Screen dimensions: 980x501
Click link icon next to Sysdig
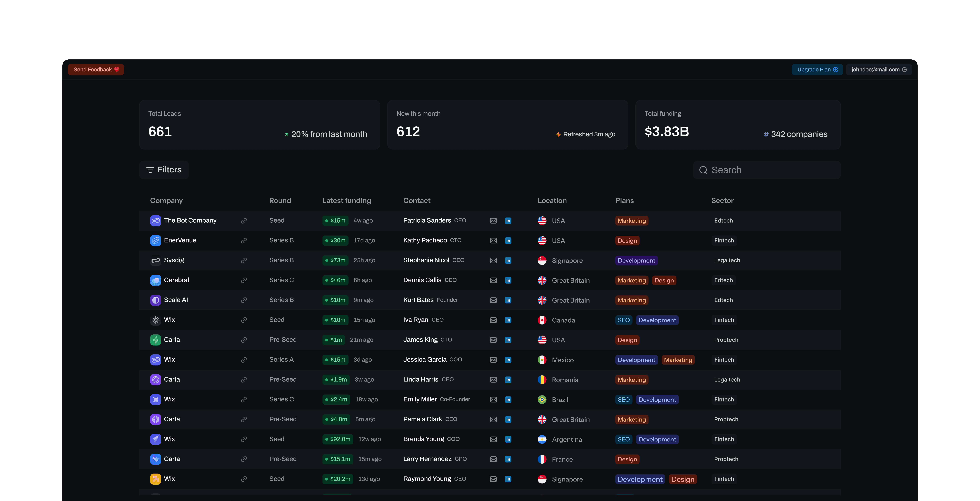244,260
